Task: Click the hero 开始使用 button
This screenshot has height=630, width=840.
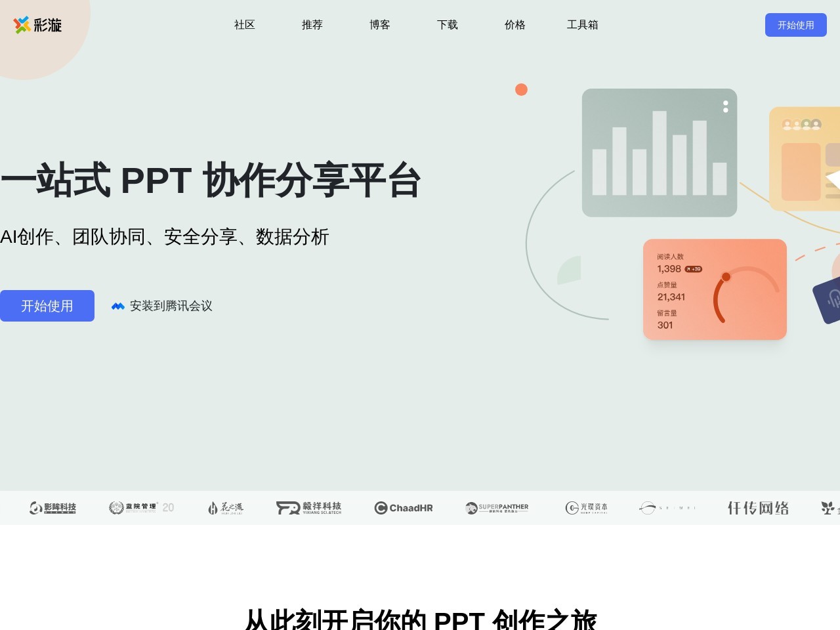Action: click(47, 306)
